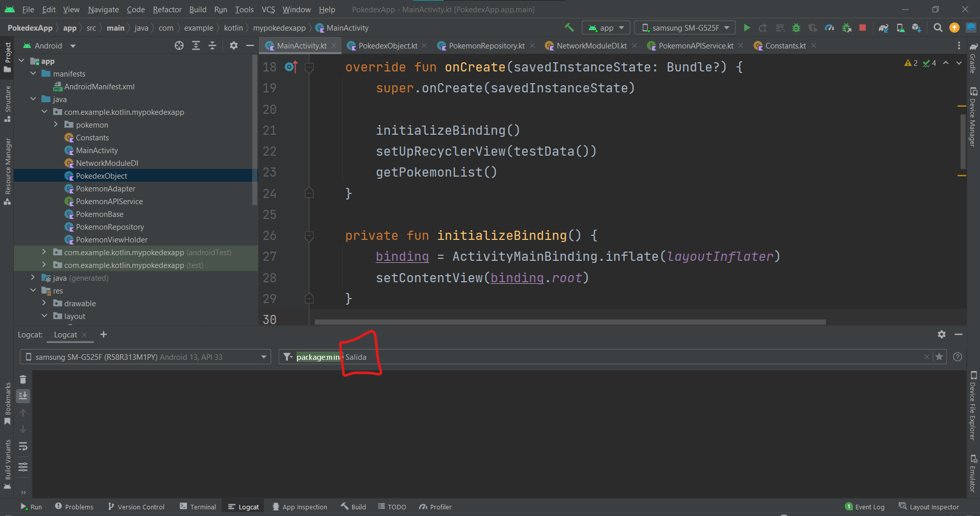Open Search Everywhere magnifier icon
Viewport: 980px width, 516px height.
[x=938, y=28]
